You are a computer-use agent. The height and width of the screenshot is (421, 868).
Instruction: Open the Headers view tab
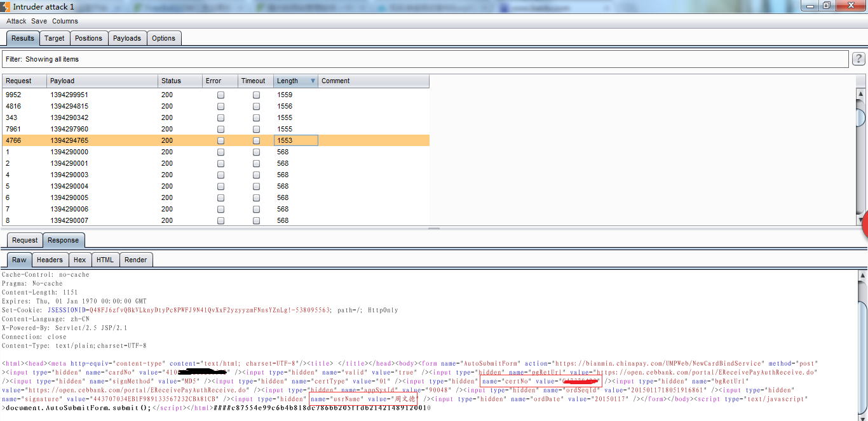(x=50, y=260)
